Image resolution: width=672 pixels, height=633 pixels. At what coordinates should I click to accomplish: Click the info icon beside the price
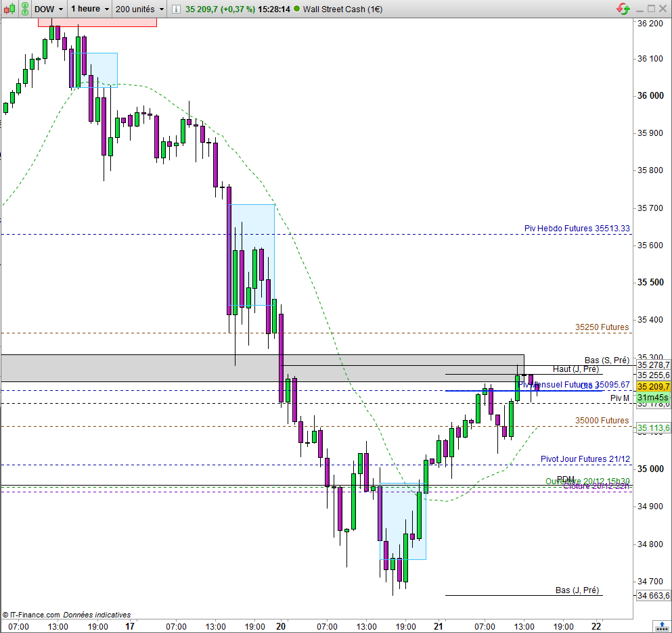pyautogui.click(x=176, y=9)
